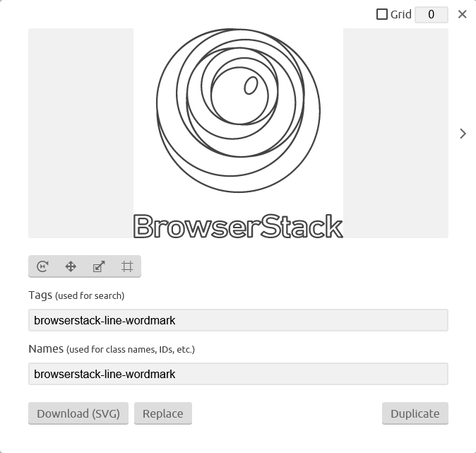Click the Replace button

[x=163, y=413]
